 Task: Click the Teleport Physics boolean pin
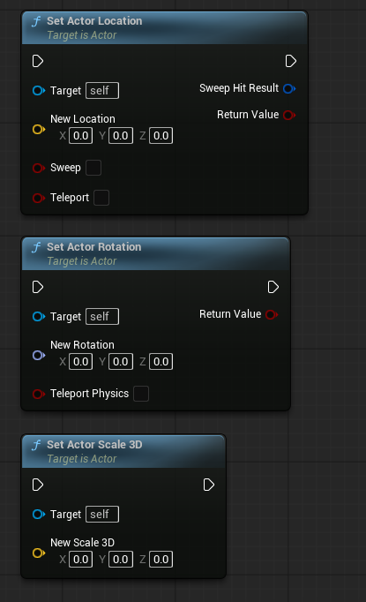39,394
